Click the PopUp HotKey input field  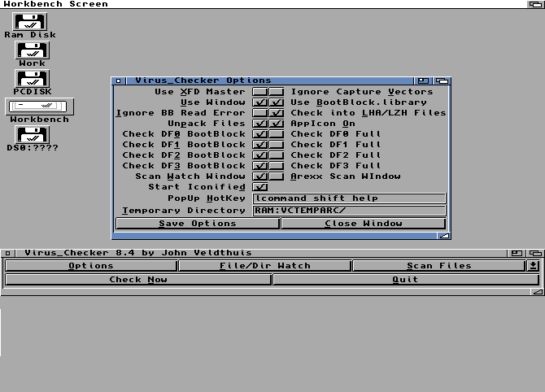tap(349, 198)
